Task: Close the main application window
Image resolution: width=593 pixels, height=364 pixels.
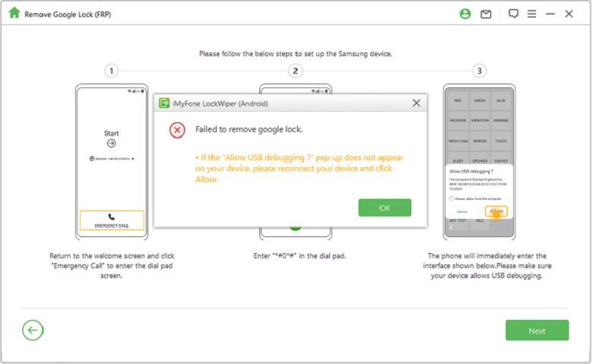Action: click(569, 14)
